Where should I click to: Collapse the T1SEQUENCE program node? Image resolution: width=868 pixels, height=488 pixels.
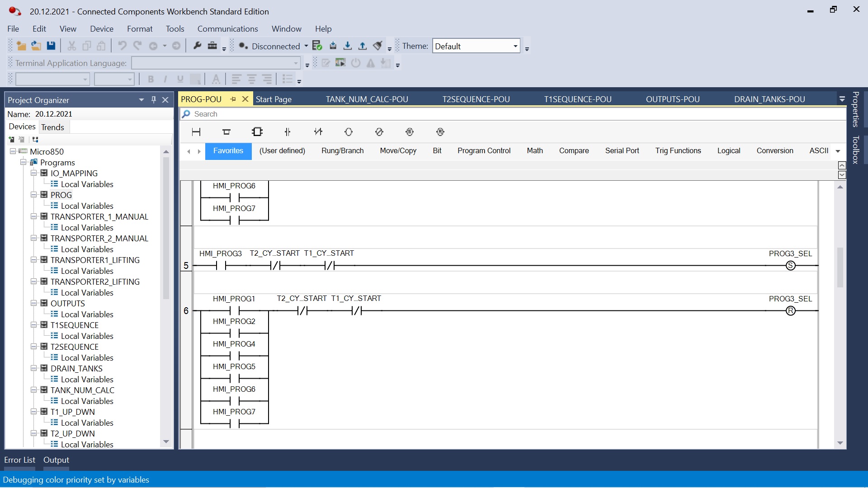click(x=34, y=325)
